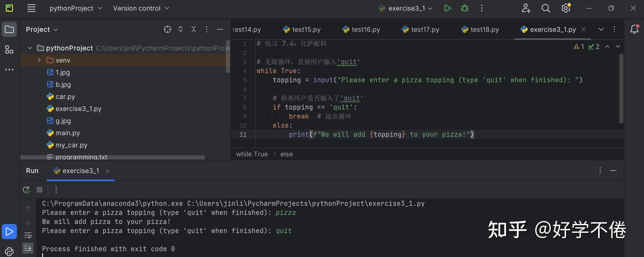The height and width of the screenshot is (257, 644).
Task: Stop the running process
Action: pos(40,189)
